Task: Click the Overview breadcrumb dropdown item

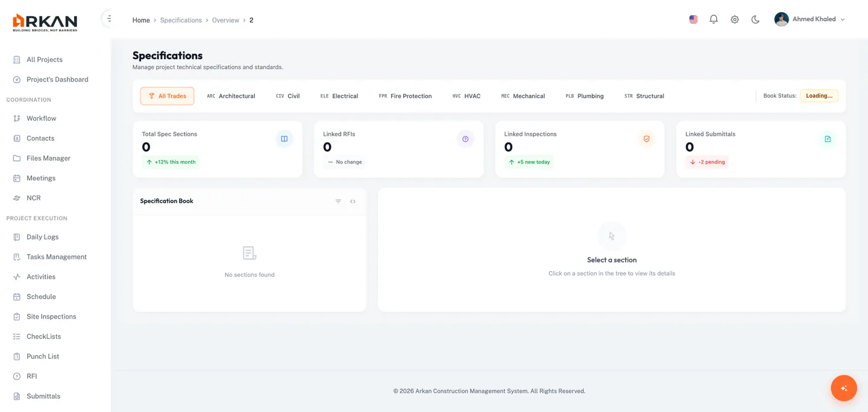Action: coord(225,20)
